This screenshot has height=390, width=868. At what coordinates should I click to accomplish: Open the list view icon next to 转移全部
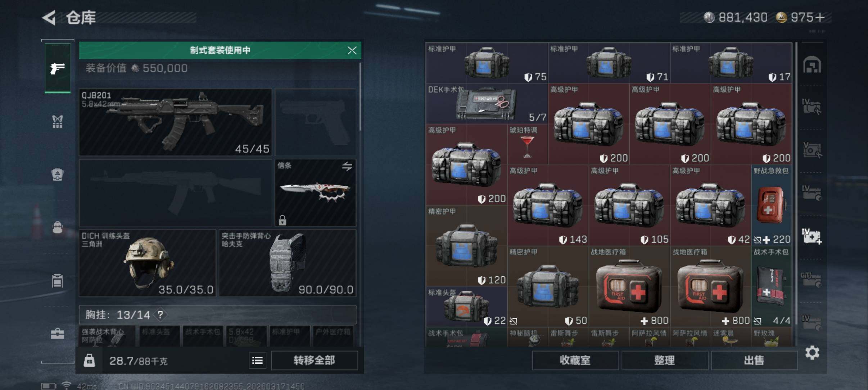pos(257,360)
